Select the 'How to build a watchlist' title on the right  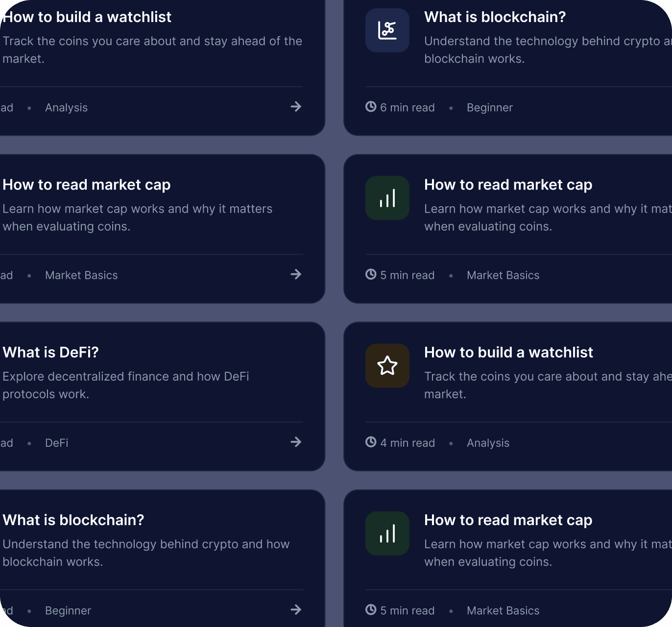[x=508, y=352]
